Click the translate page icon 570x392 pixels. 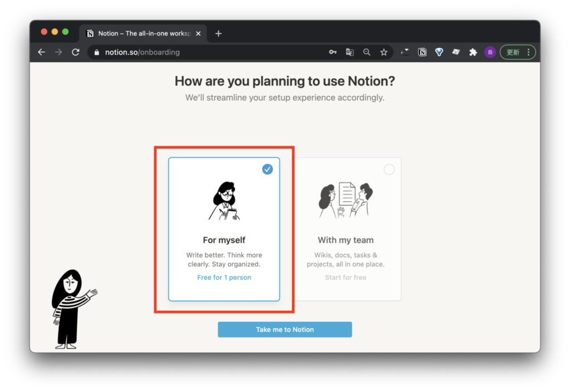[x=350, y=52]
